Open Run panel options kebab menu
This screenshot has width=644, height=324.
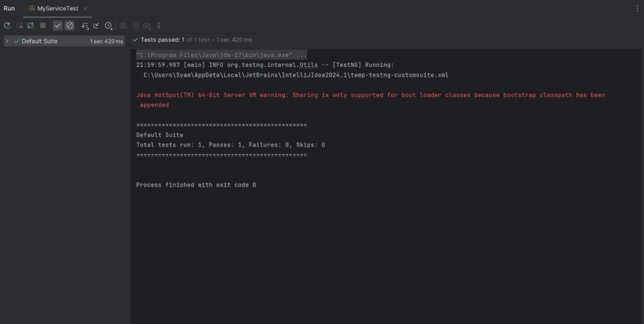point(637,8)
